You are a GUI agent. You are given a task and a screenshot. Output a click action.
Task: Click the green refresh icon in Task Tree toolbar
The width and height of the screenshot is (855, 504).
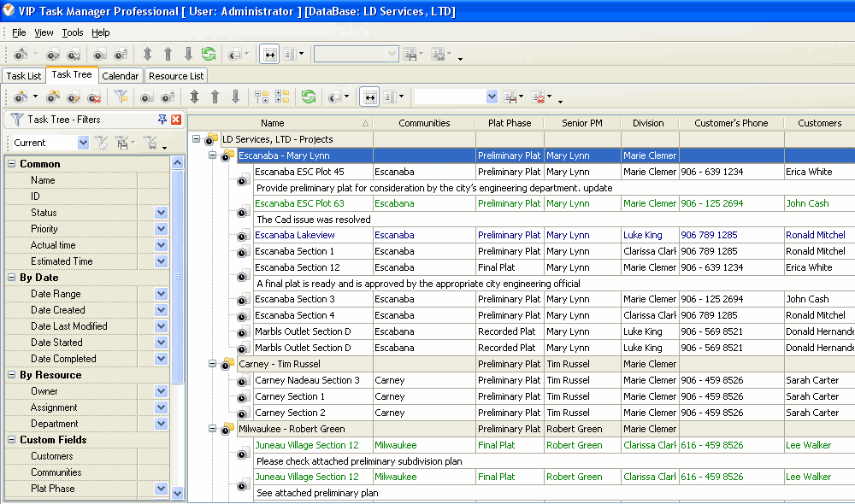coord(309,97)
